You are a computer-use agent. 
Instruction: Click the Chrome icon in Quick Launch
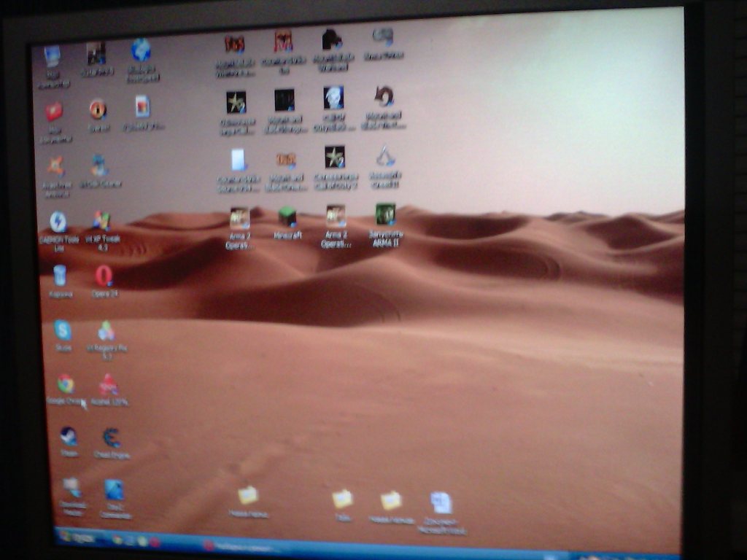pos(117,540)
